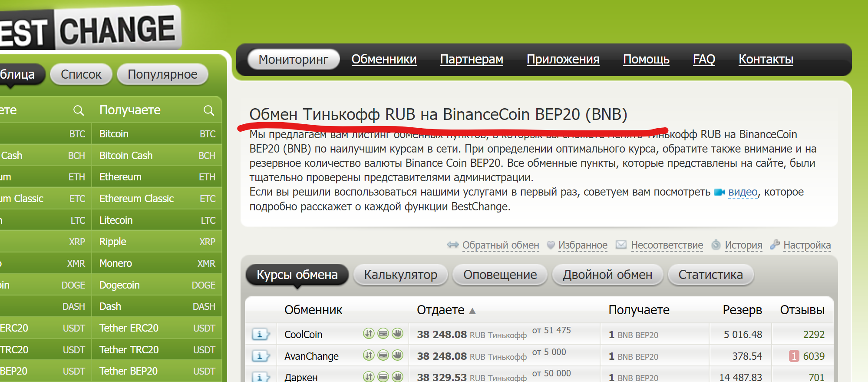Click the reserve value 5 016.48
Image resolution: width=868 pixels, height=382 pixels.
pos(743,335)
